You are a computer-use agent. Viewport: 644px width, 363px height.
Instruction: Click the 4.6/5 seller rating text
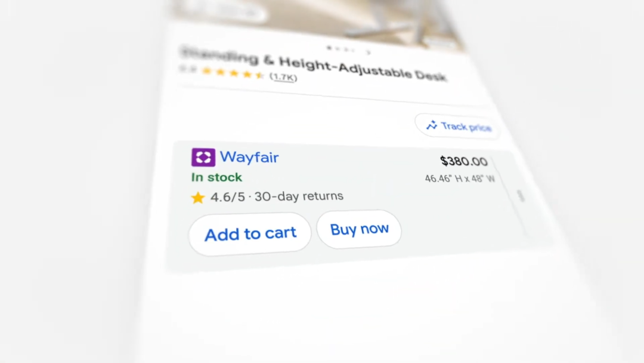coord(228,197)
